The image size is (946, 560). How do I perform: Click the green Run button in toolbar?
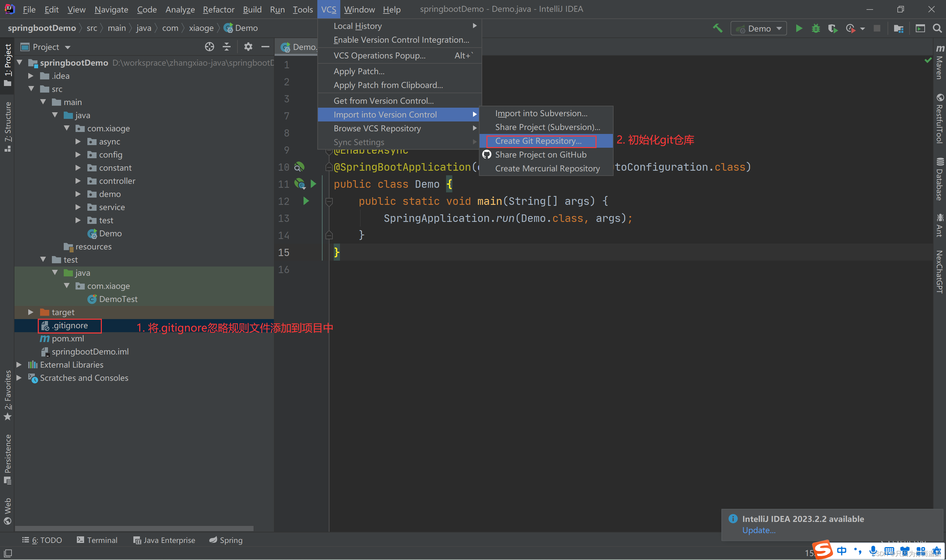coord(799,28)
